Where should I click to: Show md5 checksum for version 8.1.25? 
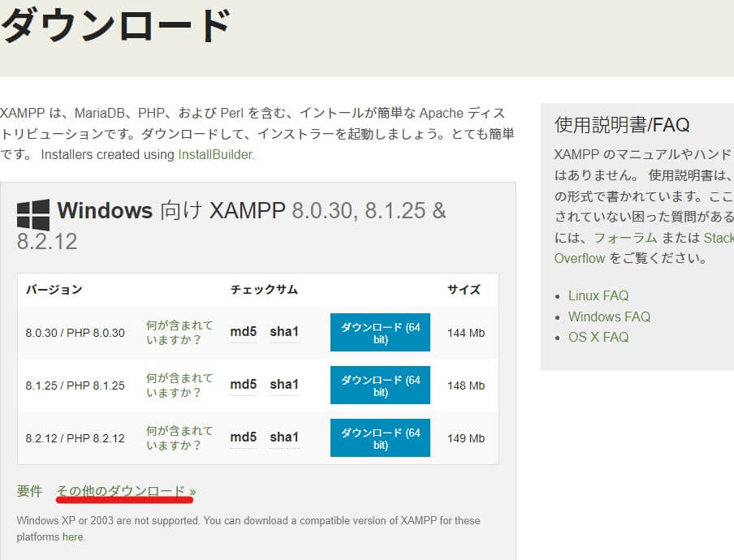coord(244,385)
